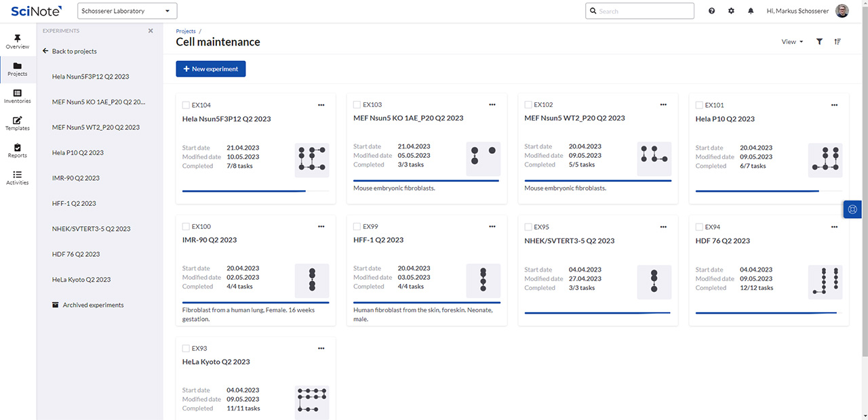Click the sort experiments icon
The image size is (868, 420).
(837, 42)
